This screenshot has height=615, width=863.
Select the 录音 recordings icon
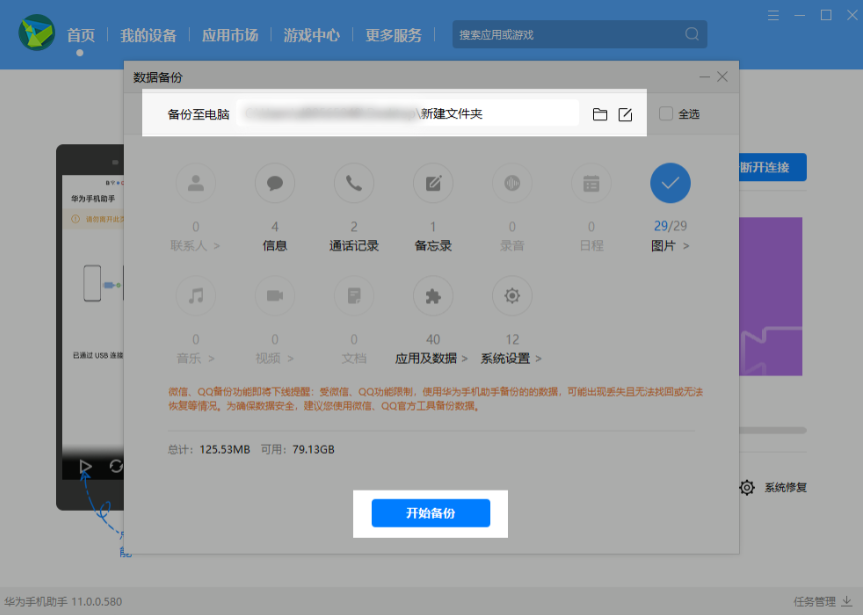pos(512,183)
